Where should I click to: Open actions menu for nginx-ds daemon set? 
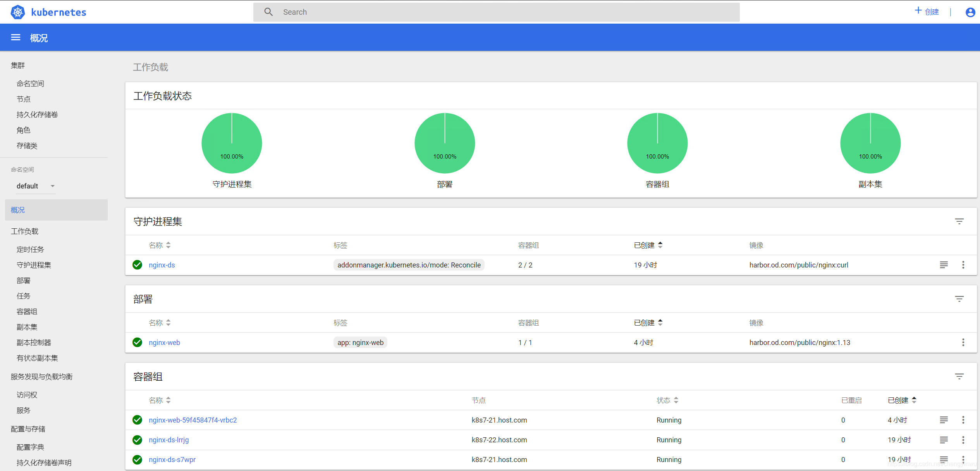(963, 265)
